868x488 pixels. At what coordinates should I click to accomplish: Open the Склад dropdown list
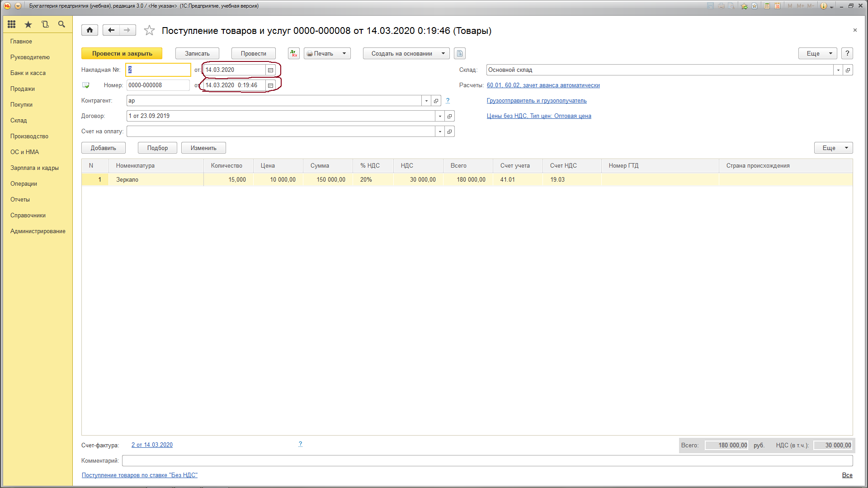[x=838, y=70]
